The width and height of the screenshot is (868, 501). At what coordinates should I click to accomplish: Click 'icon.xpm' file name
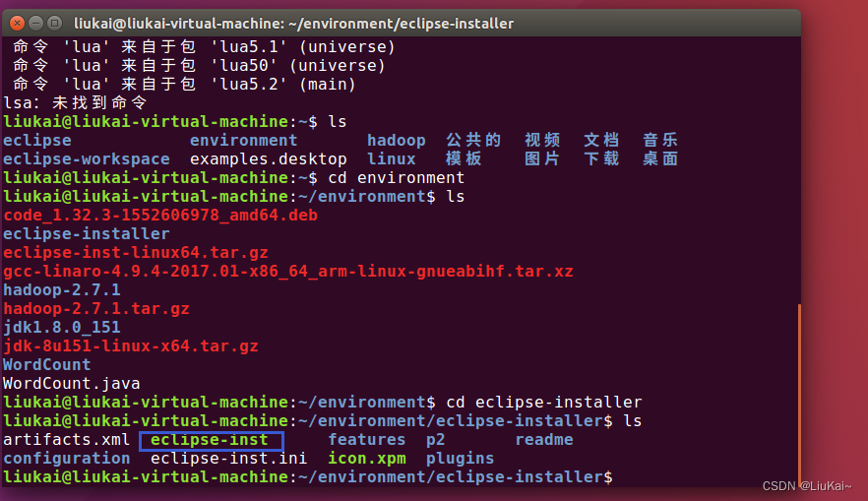(367, 459)
